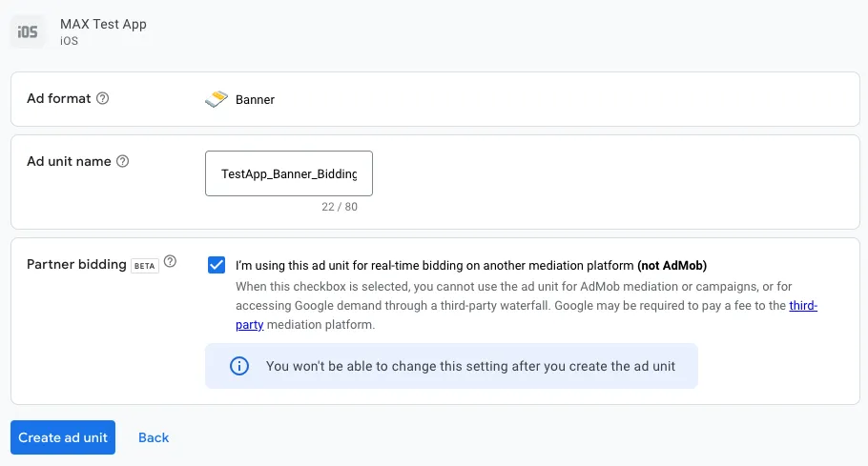This screenshot has width=868, height=466.
Task: Click the BETA badge beside Partner bidding
Action: click(145, 265)
